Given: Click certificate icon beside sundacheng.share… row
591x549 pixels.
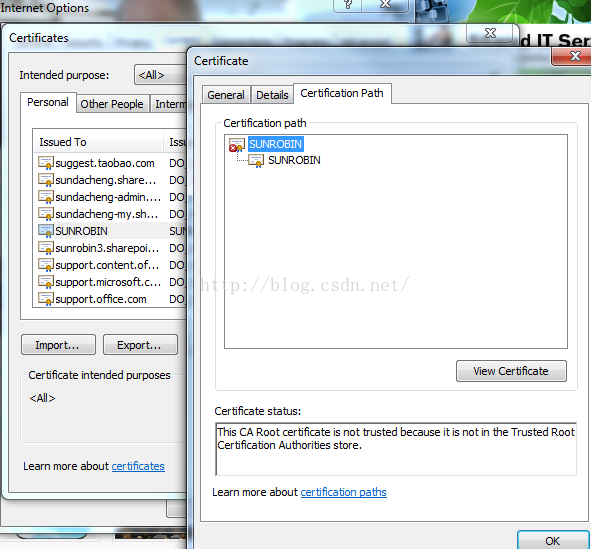Looking at the screenshot, I should 46,180.
